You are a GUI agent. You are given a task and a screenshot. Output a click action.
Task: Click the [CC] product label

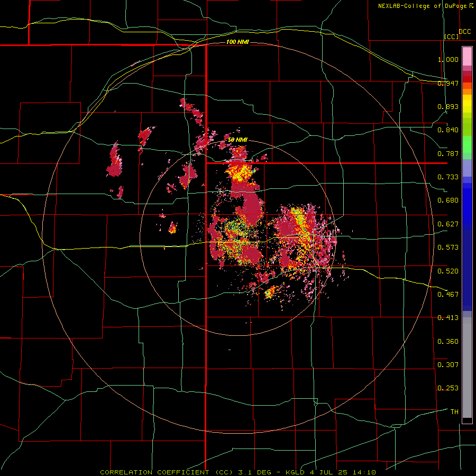(452, 36)
